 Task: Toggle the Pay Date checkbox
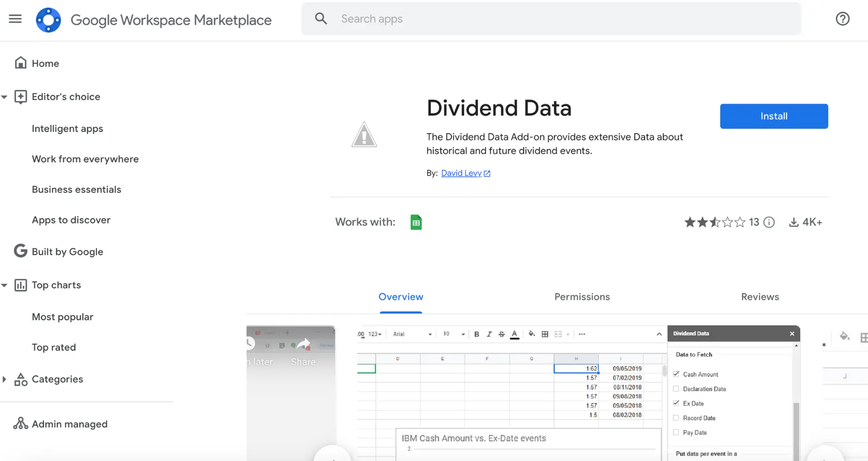(x=676, y=432)
